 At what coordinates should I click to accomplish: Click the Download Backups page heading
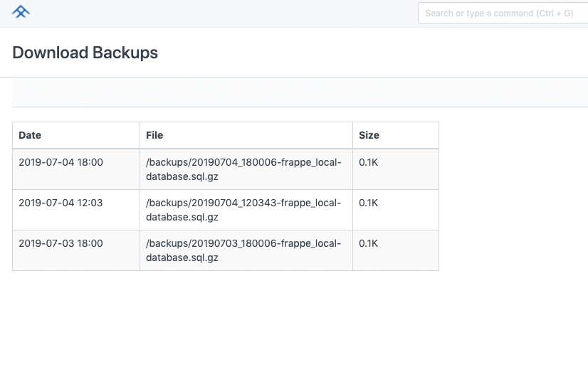pos(85,53)
